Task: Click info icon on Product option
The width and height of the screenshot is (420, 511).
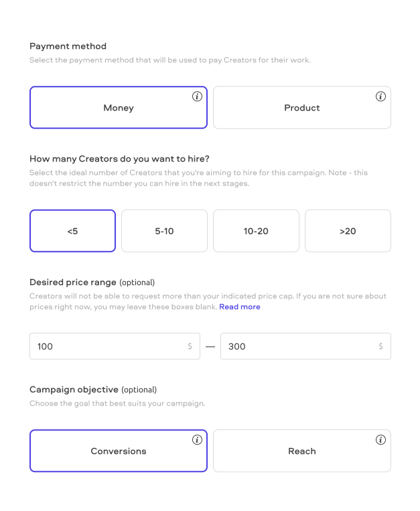Action: coord(380,97)
